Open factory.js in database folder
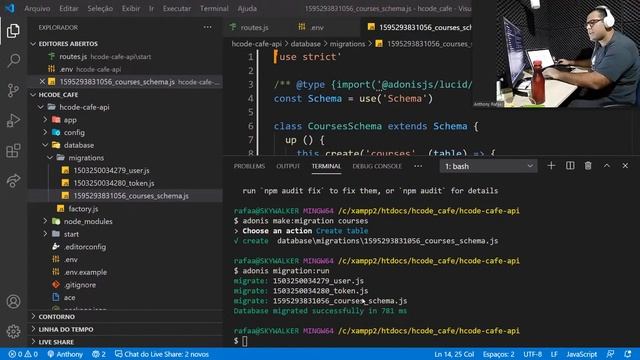The width and height of the screenshot is (640, 360). pos(125,209)
